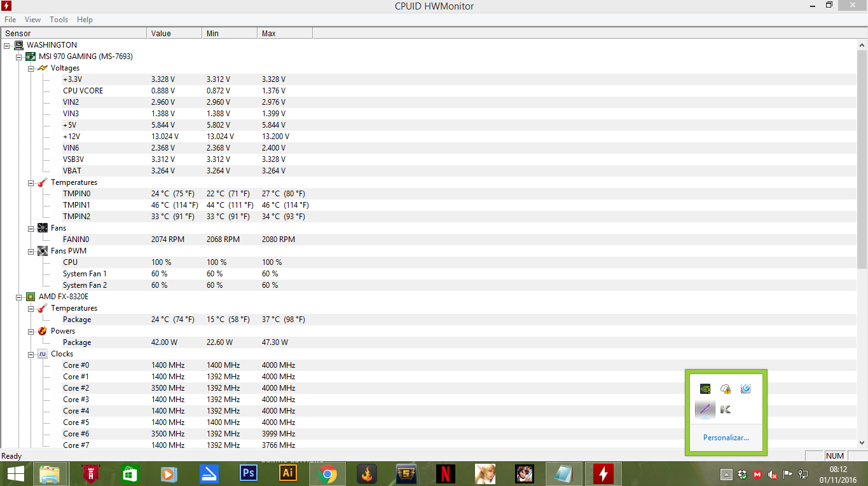The width and height of the screenshot is (868, 486).
Task: Collapse the Powers section
Action: tap(31, 331)
